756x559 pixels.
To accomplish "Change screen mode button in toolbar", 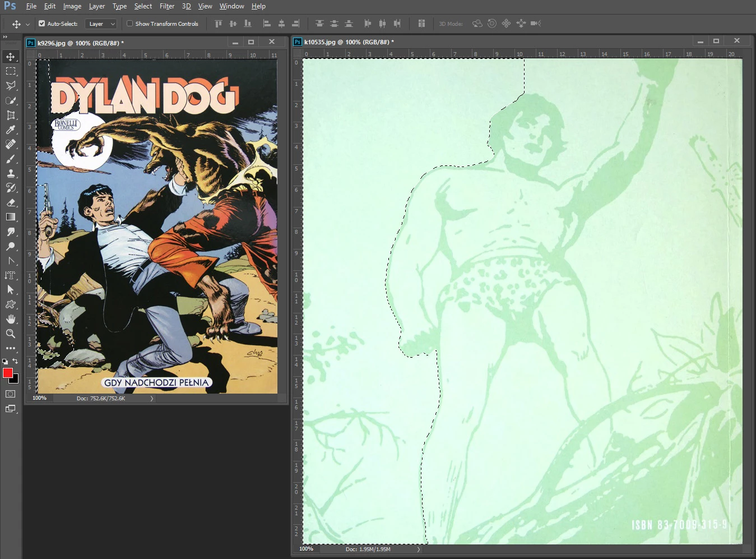I will click(11, 409).
